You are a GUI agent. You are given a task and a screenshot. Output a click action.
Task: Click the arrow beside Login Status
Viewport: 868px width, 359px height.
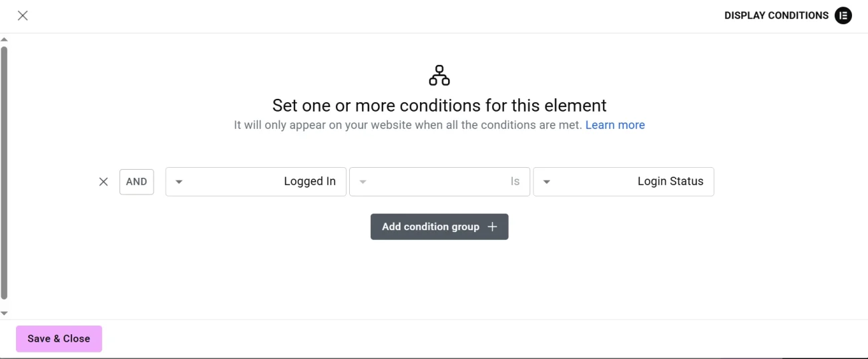(547, 182)
